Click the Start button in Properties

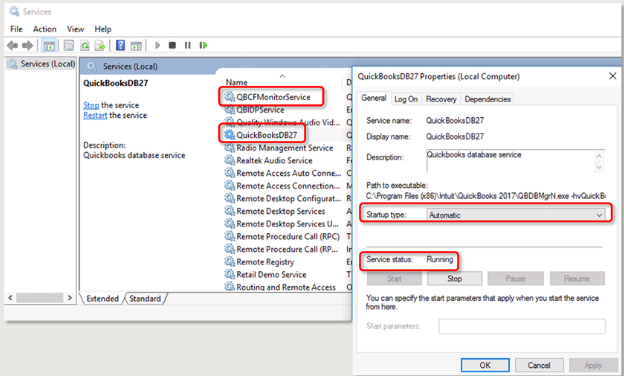(x=394, y=279)
